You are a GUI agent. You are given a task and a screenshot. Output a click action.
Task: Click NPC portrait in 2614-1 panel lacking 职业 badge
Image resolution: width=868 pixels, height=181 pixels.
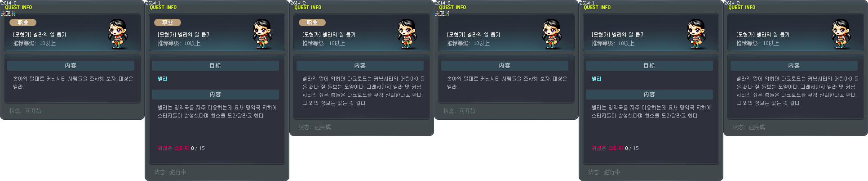point(697,34)
